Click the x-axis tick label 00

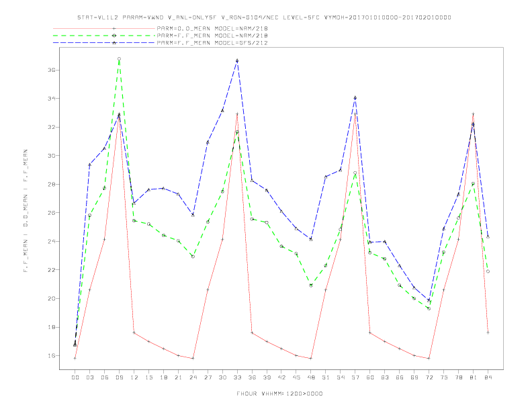click(x=75, y=377)
